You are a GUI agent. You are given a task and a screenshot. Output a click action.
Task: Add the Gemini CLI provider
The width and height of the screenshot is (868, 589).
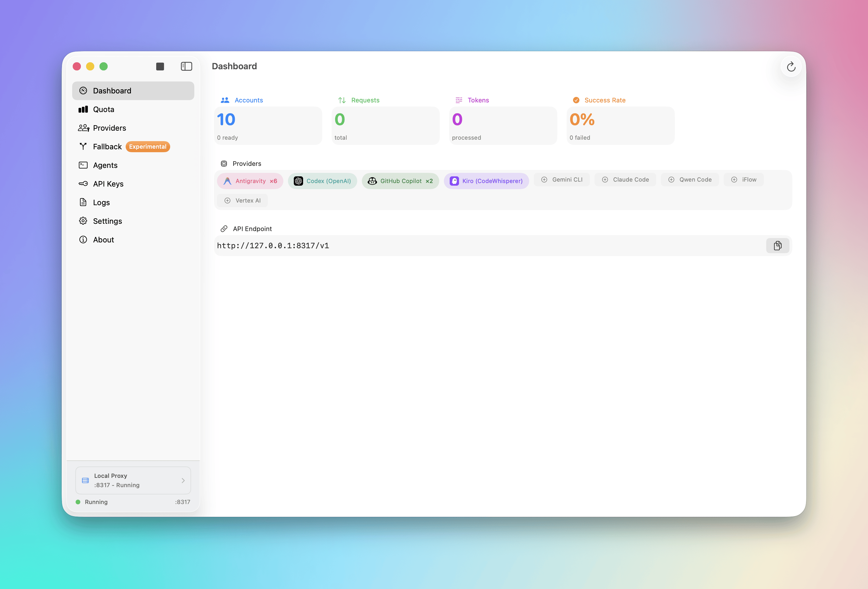(x=562, y=180)
